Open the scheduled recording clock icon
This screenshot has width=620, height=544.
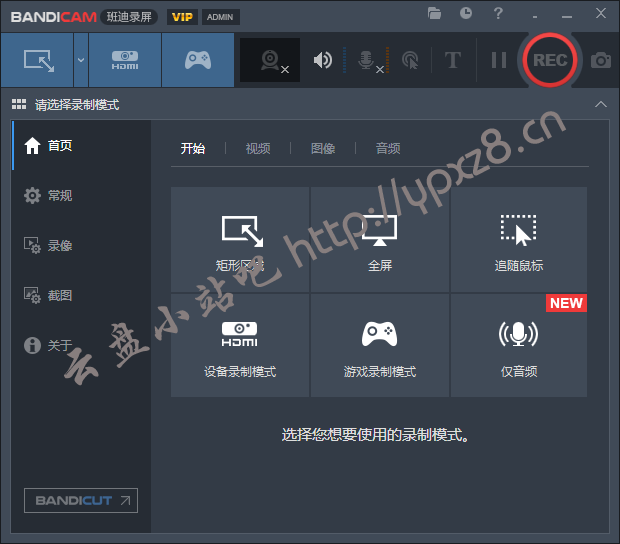(466, 13)
